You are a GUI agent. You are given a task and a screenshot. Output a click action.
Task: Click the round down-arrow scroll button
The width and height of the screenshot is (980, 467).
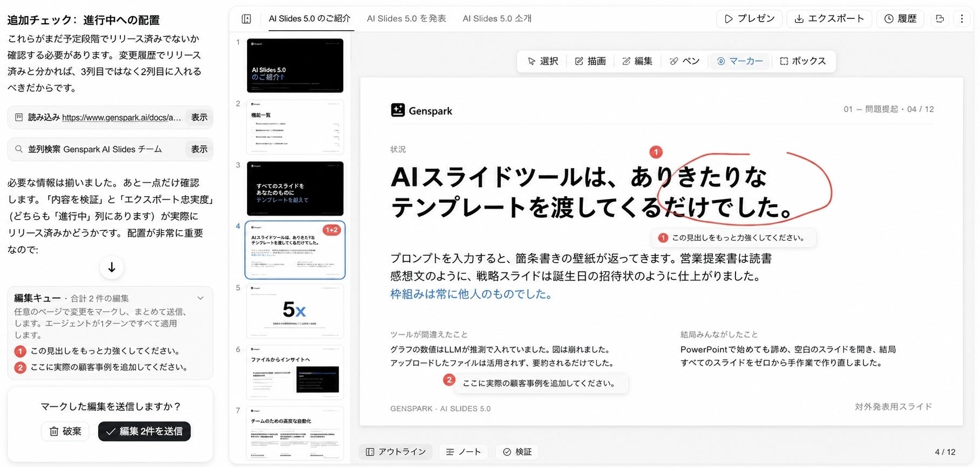pos(112,267)
